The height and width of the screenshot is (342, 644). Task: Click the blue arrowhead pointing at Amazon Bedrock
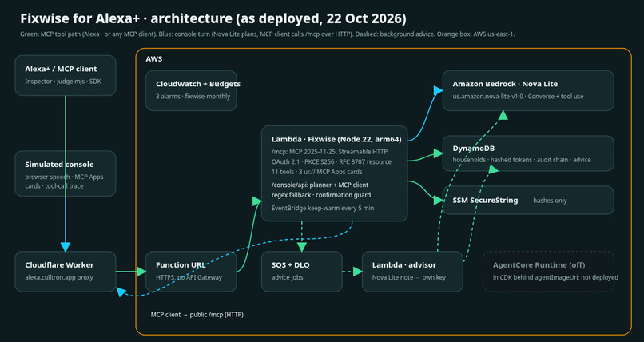pos(438,90)
